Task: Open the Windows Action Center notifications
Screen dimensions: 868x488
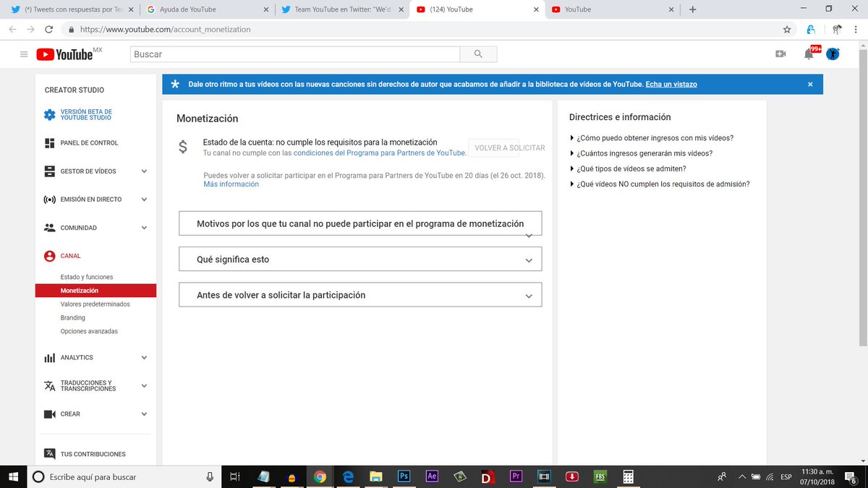Action: pos(851,476)
